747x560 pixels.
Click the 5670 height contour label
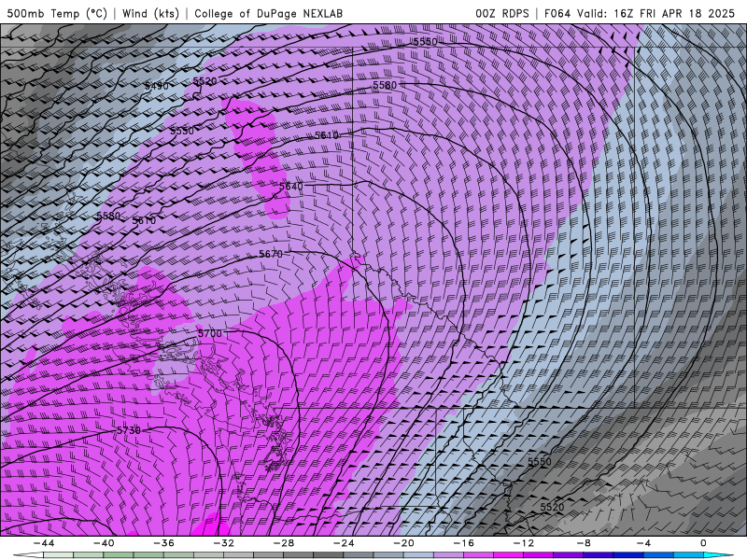[x=271, y=254]
